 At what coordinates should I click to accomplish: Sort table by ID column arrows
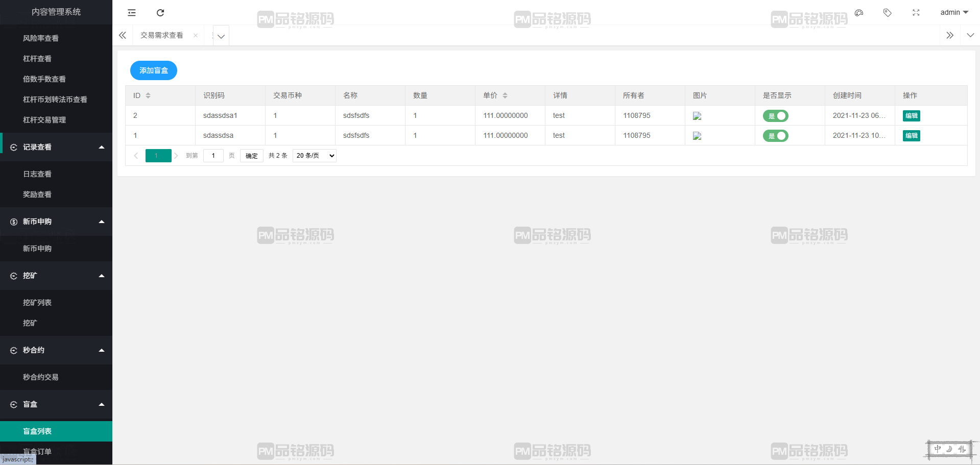click(x=148, y=95)
